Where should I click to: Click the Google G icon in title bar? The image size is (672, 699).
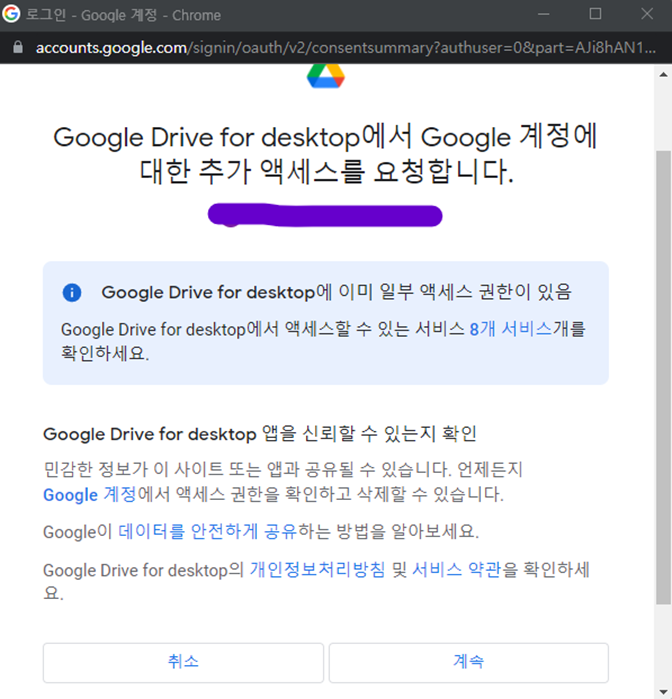(11, 14)
